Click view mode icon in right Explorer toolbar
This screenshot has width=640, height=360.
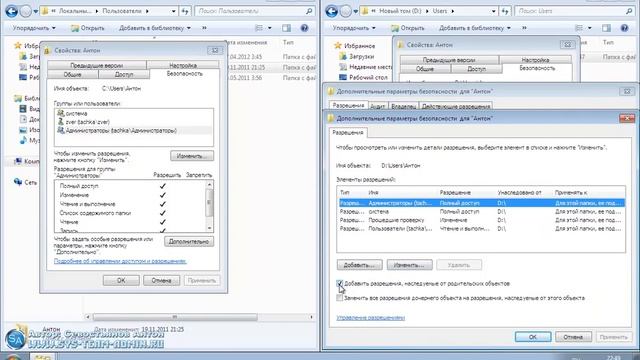point(579,28)
